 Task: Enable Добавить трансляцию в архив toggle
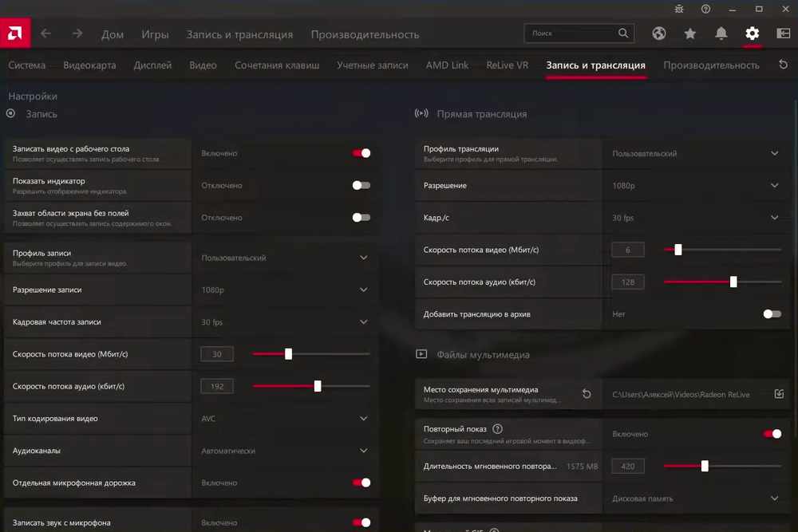tap(772, 313)
